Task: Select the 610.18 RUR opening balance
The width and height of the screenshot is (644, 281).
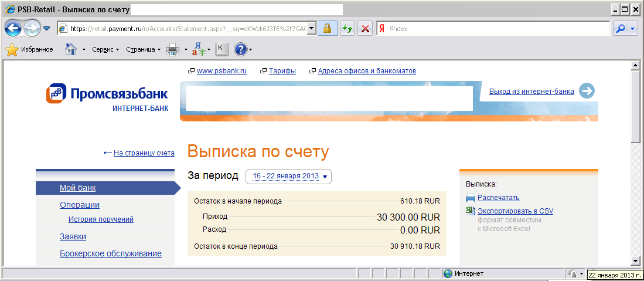Action: point(420,201)
